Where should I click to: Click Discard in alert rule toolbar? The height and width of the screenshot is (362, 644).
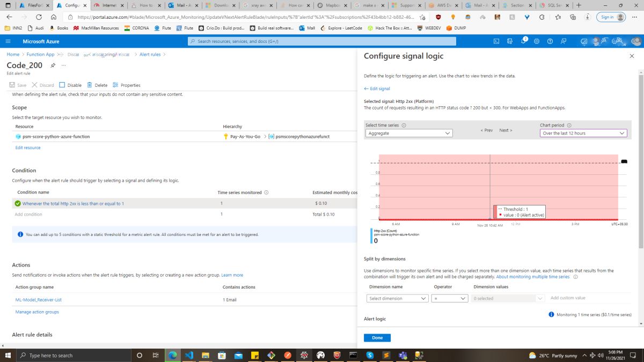tap(43, 85)
